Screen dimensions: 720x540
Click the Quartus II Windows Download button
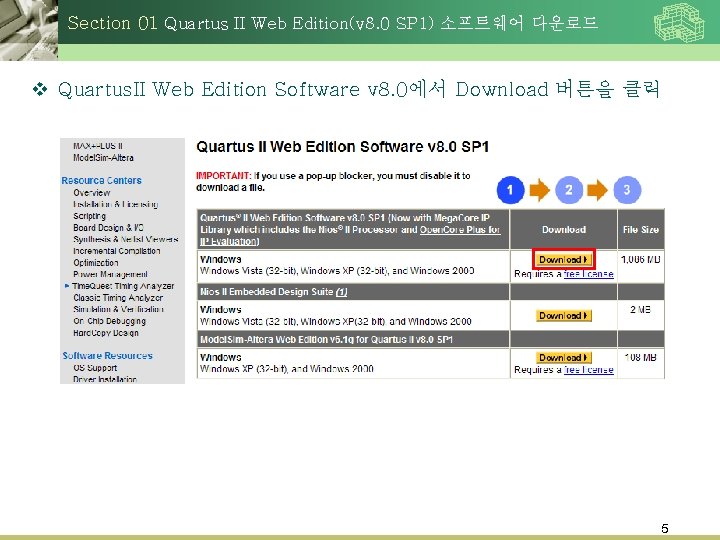(563, 259)
